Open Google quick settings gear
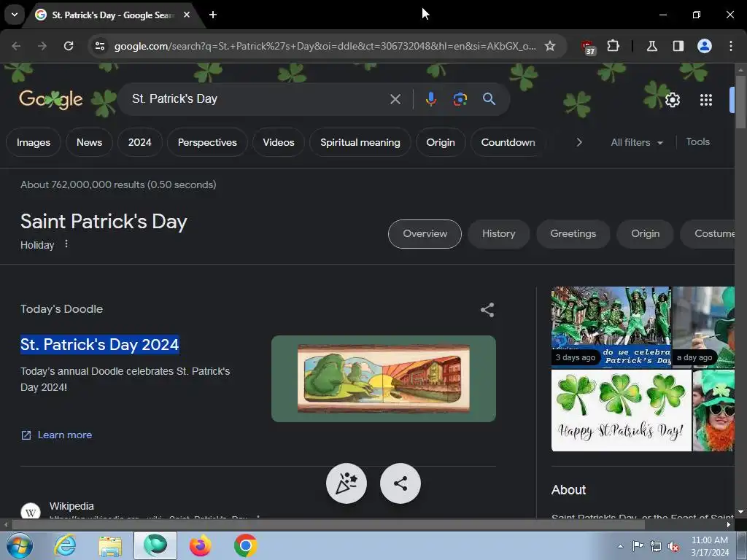The image size is (747, 560). pos(672,100)
